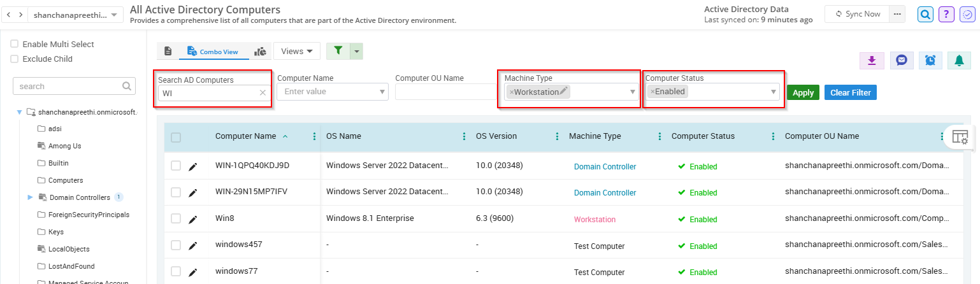
Task: Tick the Exclude Child checkbox
Action: tap(14, 59)
